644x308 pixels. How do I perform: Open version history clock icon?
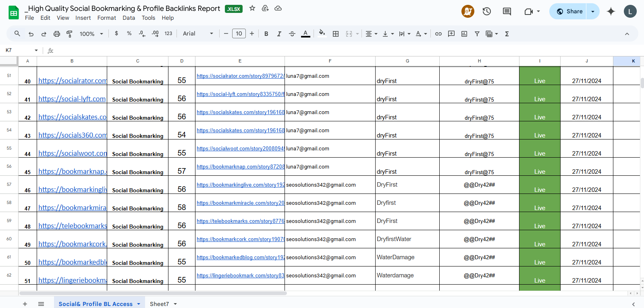[x=487, y=11]
